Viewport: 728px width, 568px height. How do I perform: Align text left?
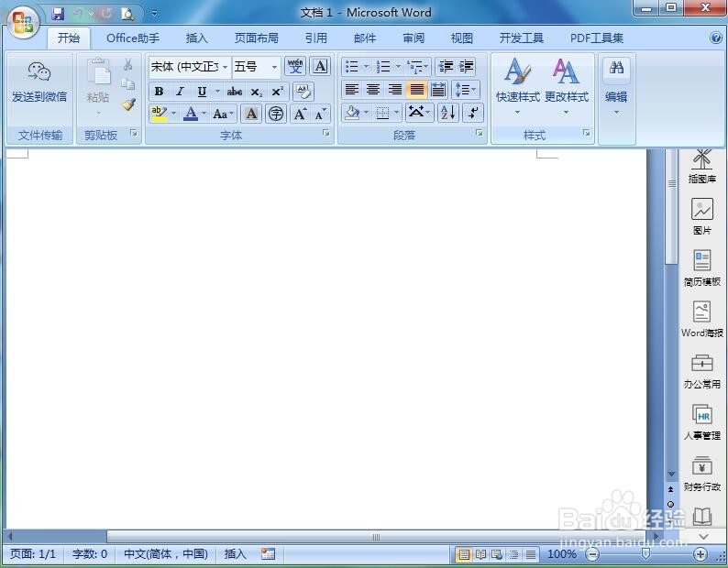coord(351,90)
